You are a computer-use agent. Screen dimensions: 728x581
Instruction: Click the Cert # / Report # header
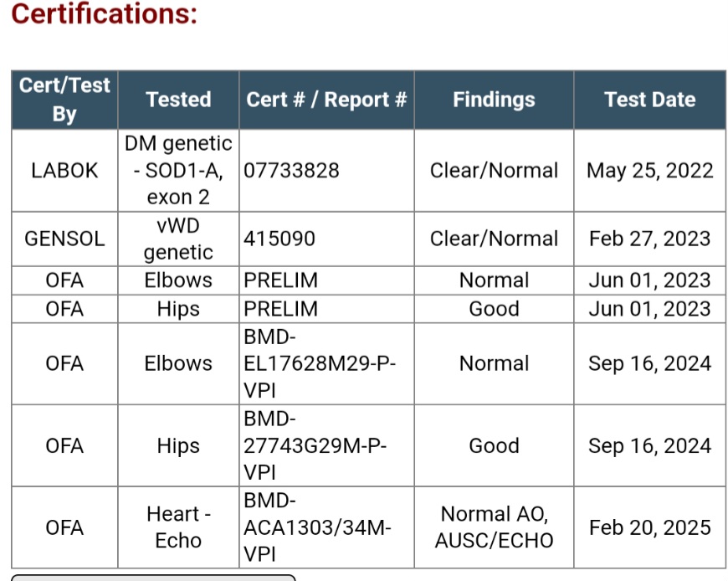326,100
